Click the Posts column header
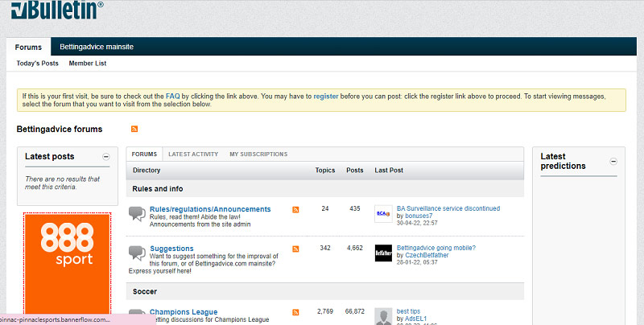644x325 pixels. (354, 171)
